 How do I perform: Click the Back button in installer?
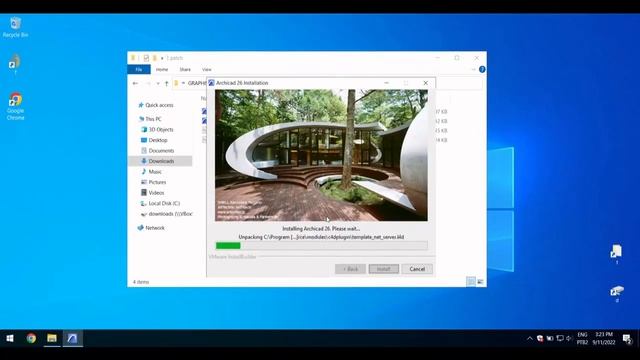(x=350, y=269)
